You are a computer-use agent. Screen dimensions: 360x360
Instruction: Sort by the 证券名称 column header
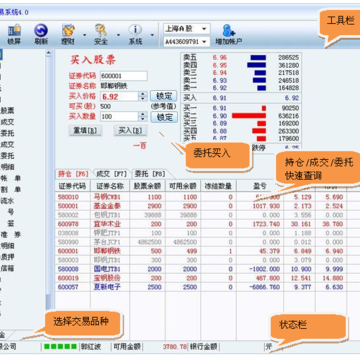point(110,186)
